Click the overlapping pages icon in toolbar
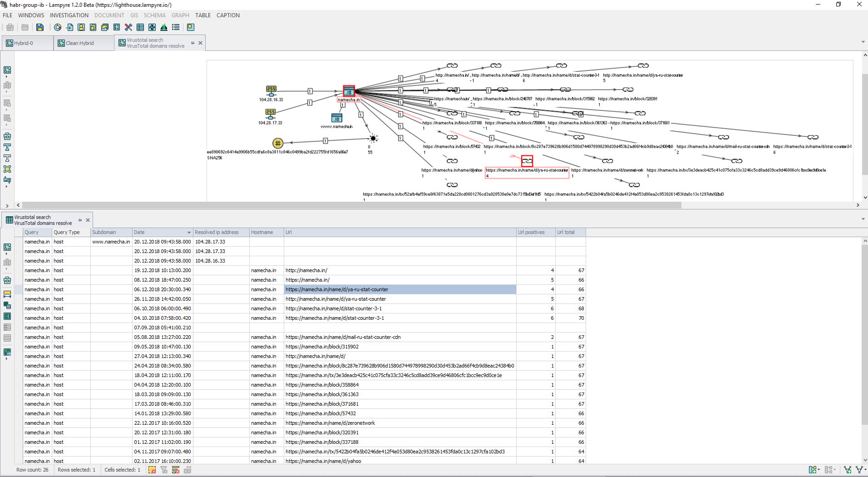The width and height of the screenshot is (868, 477). tap(93, 27)
